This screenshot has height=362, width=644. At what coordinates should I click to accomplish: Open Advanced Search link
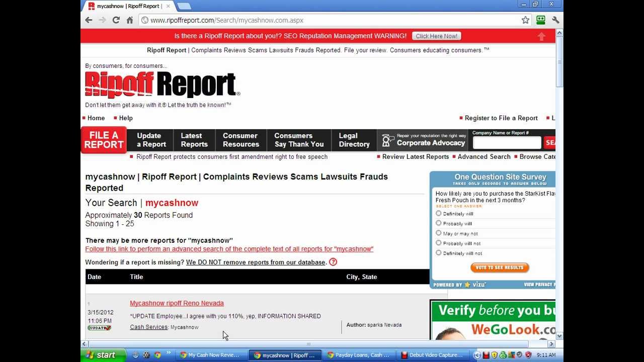(484, 157)
